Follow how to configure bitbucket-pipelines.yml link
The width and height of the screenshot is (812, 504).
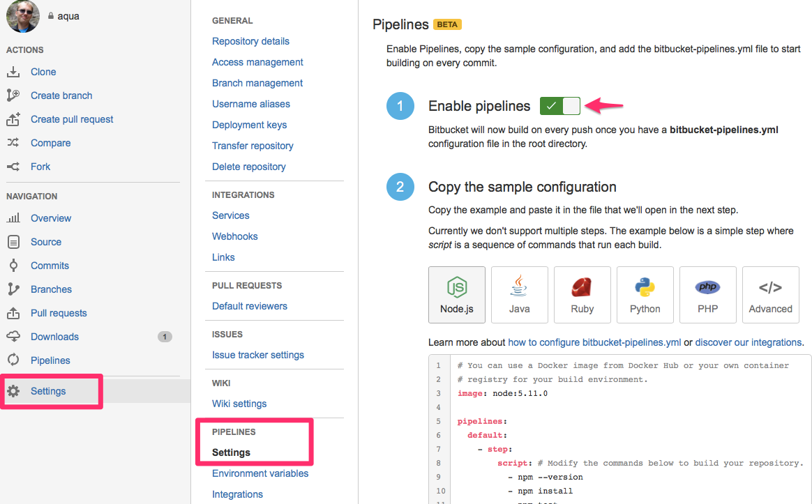(594, 342)
